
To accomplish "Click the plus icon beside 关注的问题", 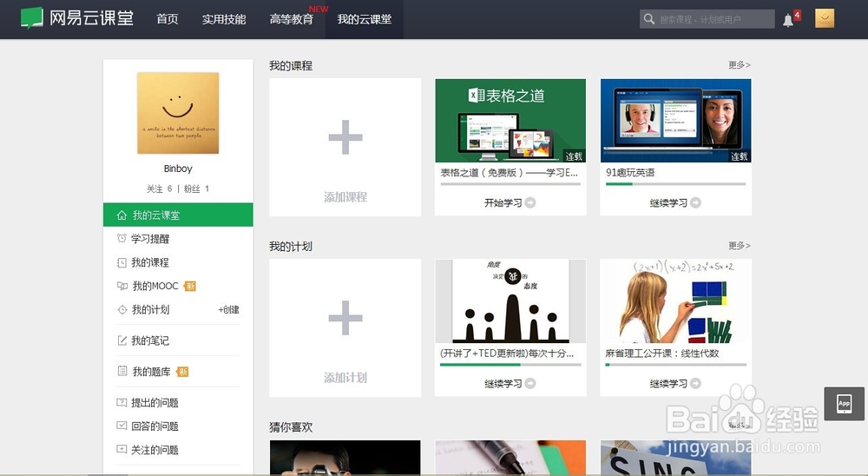I will click(122, 449).
